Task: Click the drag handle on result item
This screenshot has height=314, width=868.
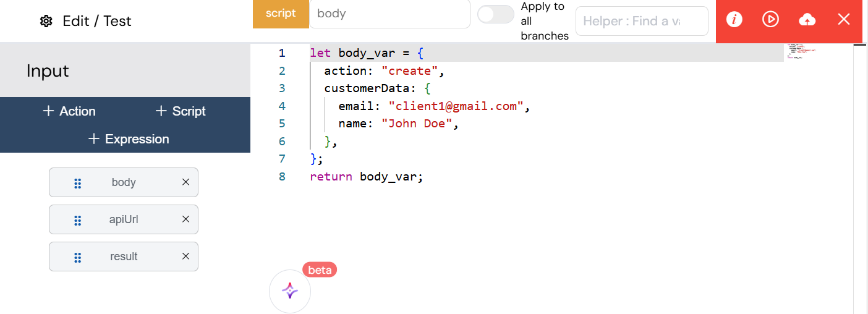Action: pos(78,257)
